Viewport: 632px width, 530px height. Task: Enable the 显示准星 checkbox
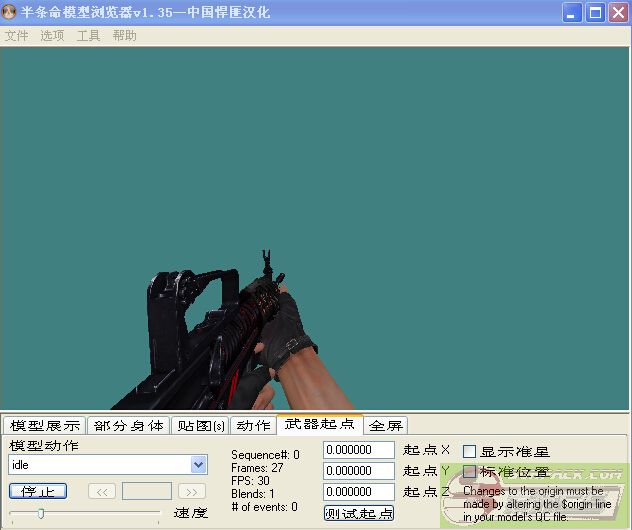point(469,452)
